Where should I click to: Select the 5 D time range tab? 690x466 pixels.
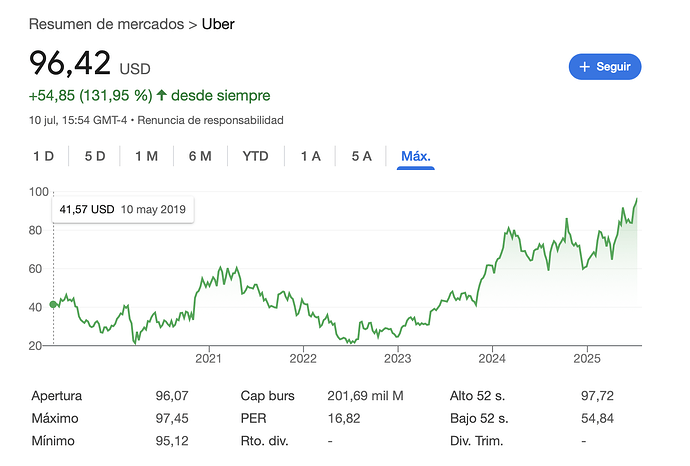pyautogui.click(x=95, y=156)
